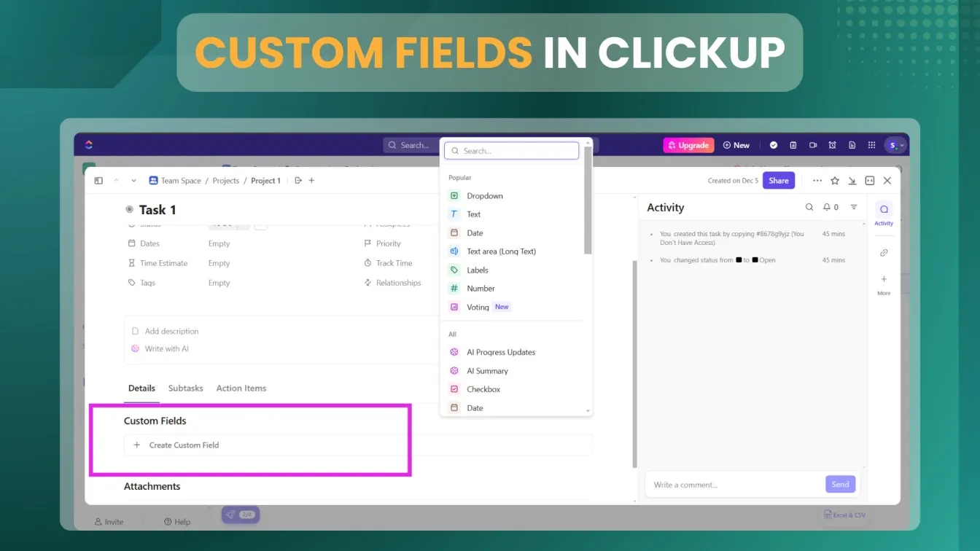Viewport: 980px width, 551px height.
Task: Click Create Custom Field
Action: pos(358,445)
